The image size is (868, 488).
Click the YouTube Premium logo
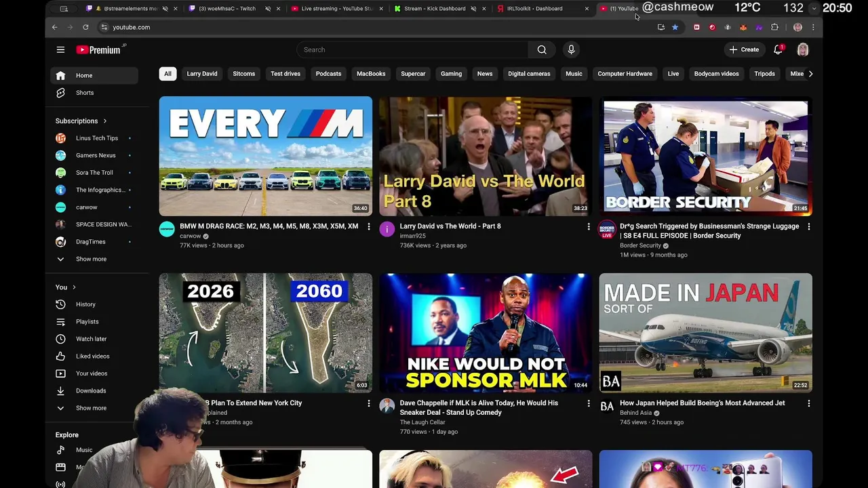101,49
